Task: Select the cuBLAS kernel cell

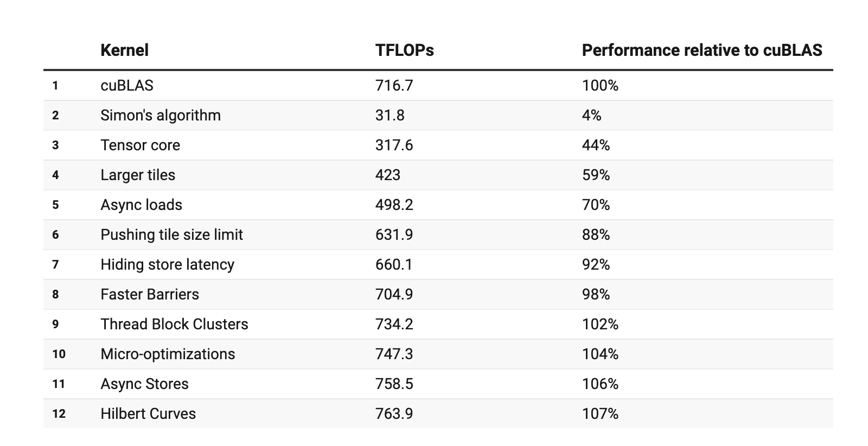Action: 127,86
